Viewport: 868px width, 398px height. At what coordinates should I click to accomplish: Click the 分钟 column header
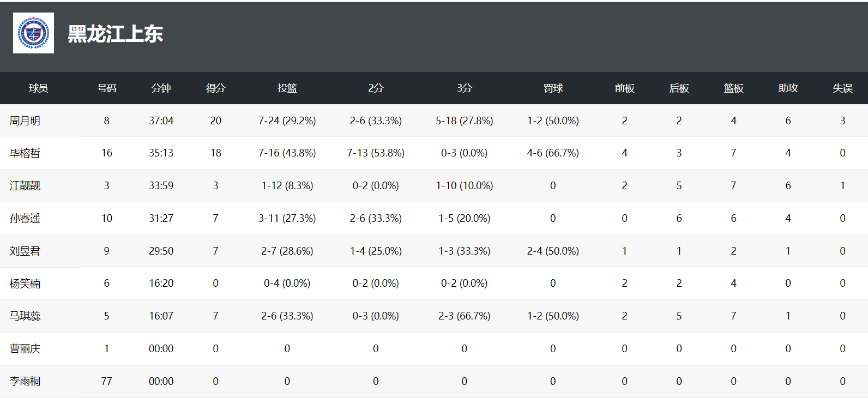coord(161,88)
